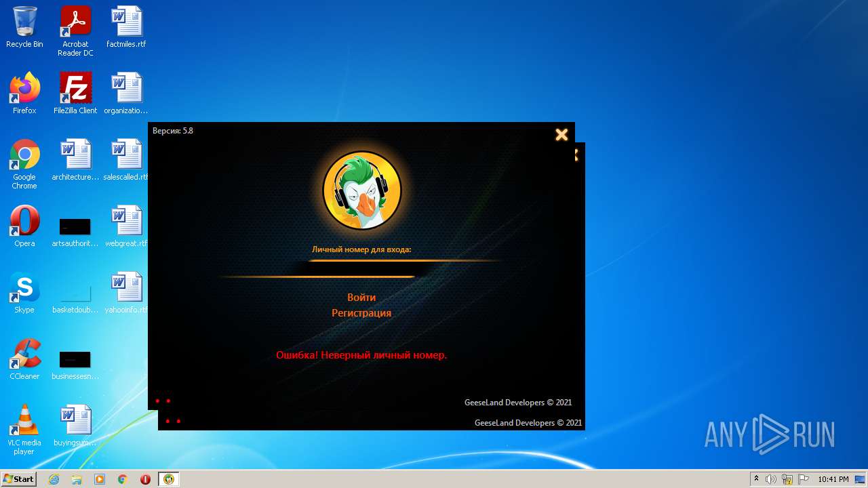
Task: Click the red error message text
Action: [361, 355]
